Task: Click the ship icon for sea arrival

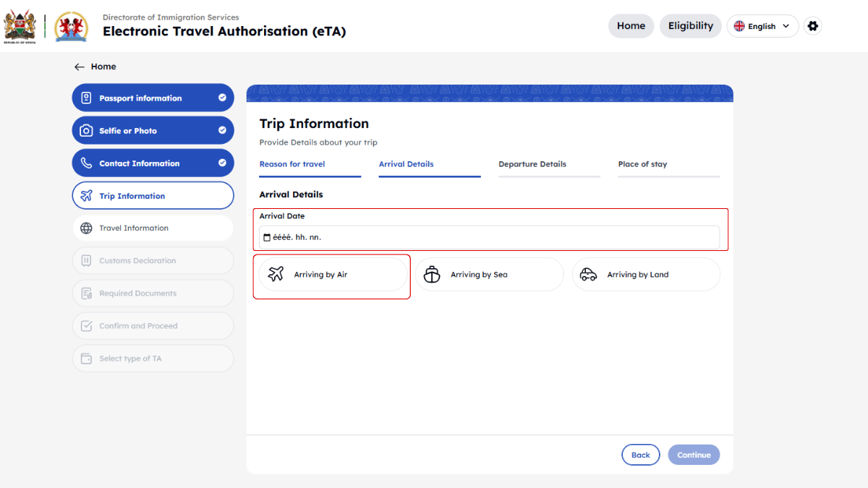Action: point(432,275)
